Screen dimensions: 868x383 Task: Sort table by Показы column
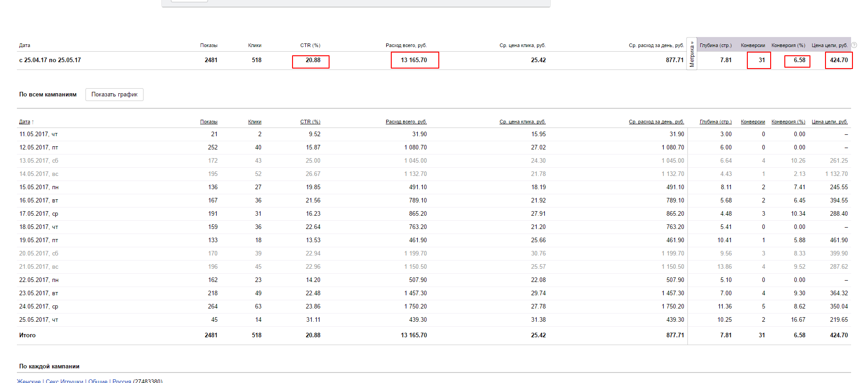208,122
